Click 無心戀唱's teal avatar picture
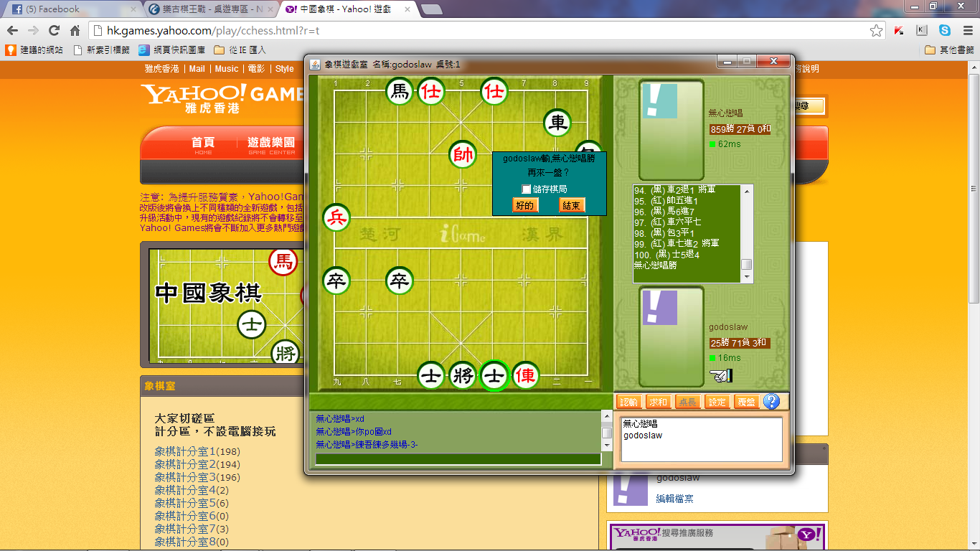Screen dimensions: 980x551 pyautogui.click(x=659, y=100)
